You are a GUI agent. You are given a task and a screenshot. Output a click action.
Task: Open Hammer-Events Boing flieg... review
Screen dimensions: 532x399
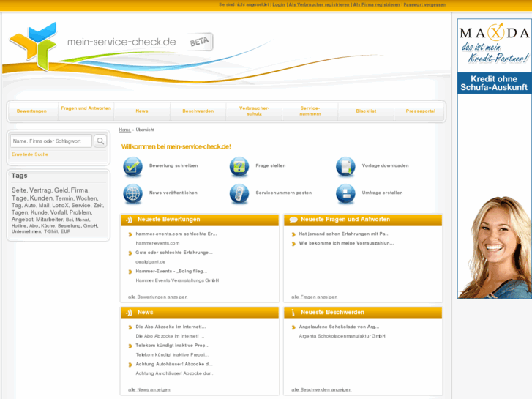click(171, 272)
